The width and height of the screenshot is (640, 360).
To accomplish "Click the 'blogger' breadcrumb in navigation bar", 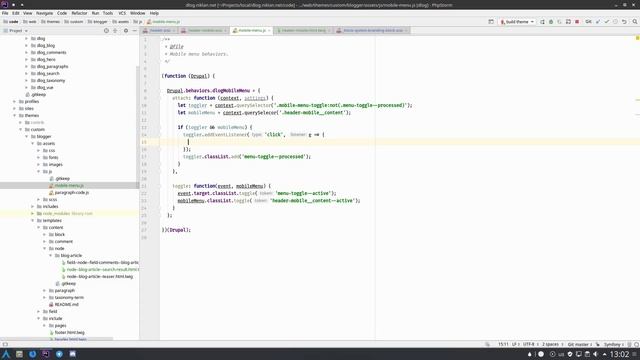I will [98, 22].
